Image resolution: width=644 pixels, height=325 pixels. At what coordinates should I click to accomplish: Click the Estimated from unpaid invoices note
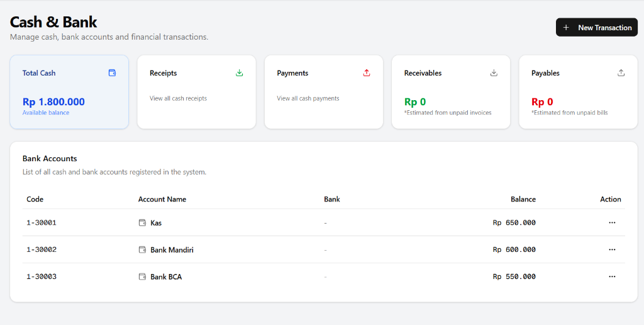click(448, 112)
